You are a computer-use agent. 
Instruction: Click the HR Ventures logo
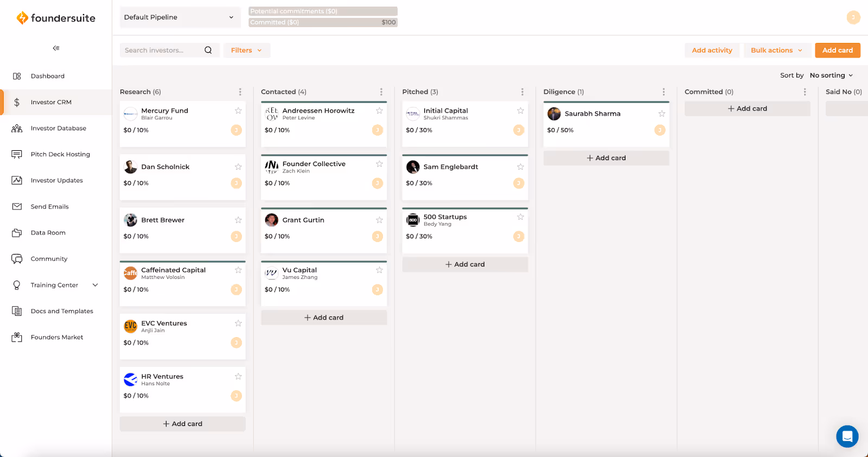130,379
